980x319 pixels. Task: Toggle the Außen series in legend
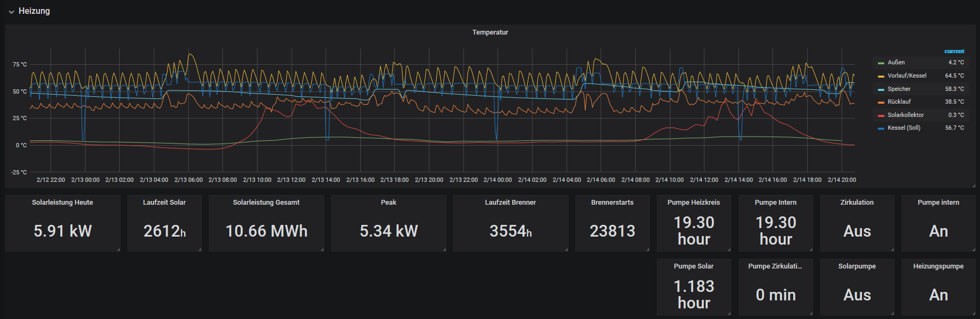(x=896, y=62)
